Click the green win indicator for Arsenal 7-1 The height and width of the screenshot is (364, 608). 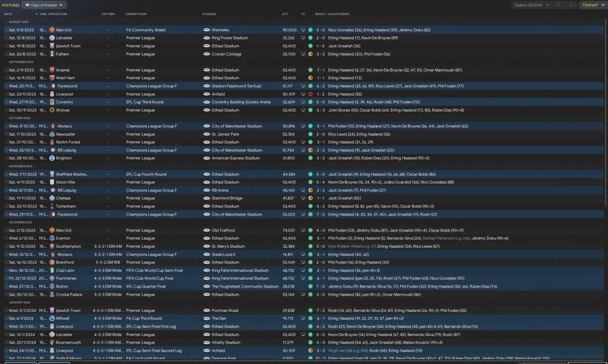pos(310,70)
